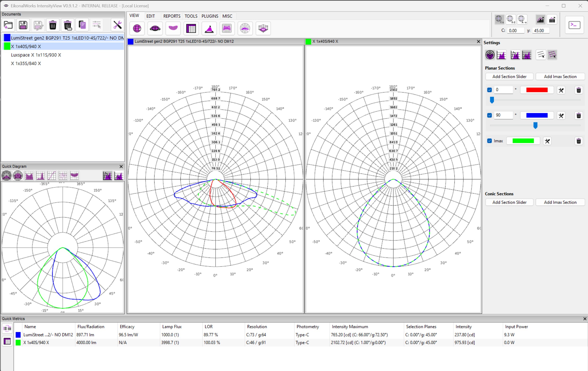Click the cartesian filled plot icon in Quick Diagram
The image size is (588, 371).
pos(29,175)
